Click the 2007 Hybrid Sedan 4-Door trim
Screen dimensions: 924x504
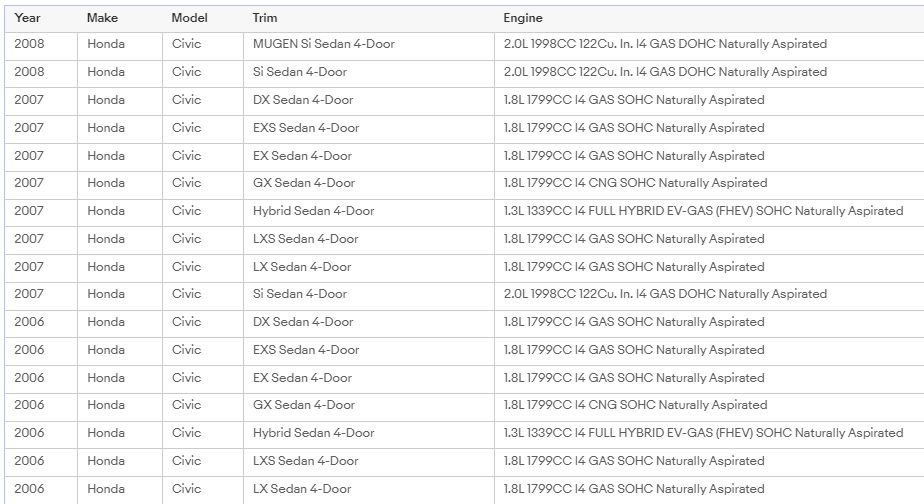click(314, 211)
